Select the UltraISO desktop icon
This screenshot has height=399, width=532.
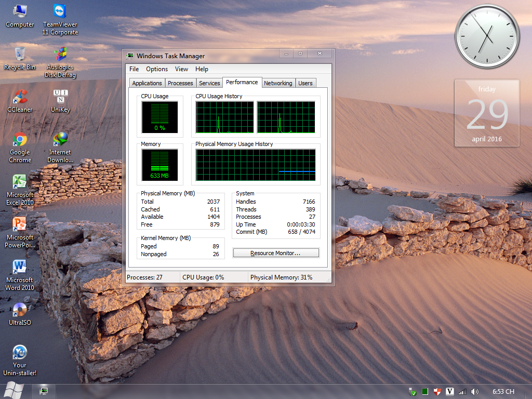pos(20,314)
